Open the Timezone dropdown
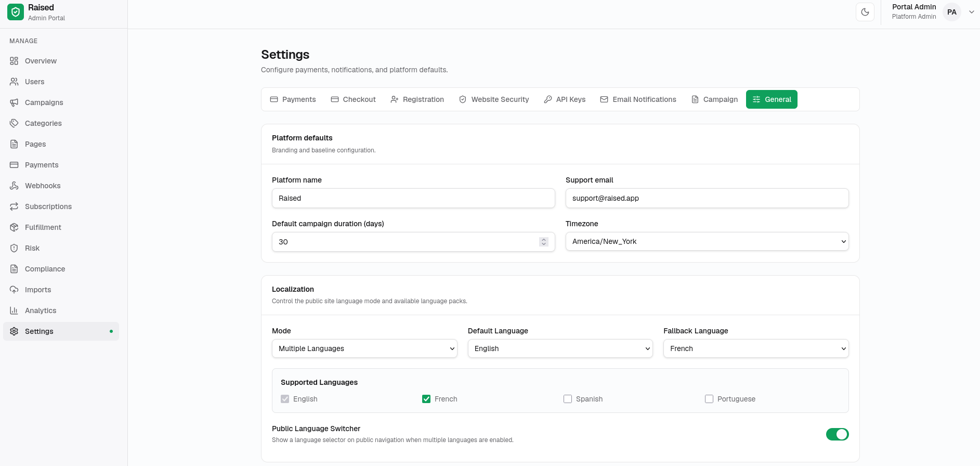This screenshot has width=980, height=466. coord(707,241)
